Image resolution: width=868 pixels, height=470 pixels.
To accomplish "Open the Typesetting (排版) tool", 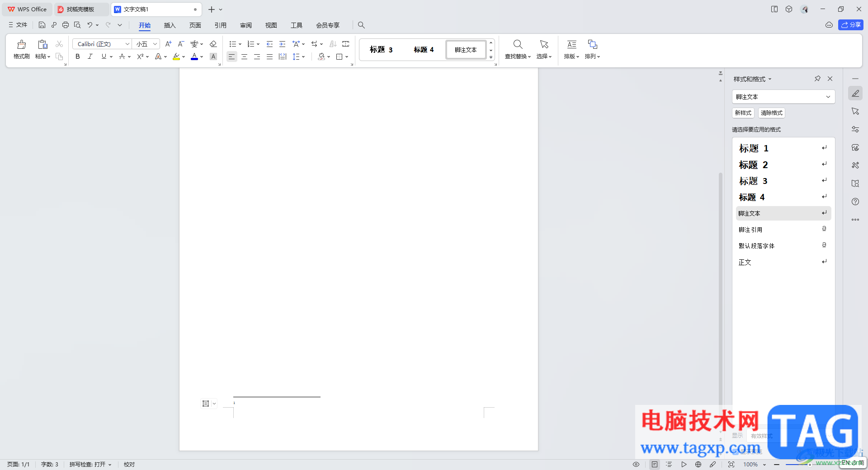I will pyautogui.click(x=571, y=49).
